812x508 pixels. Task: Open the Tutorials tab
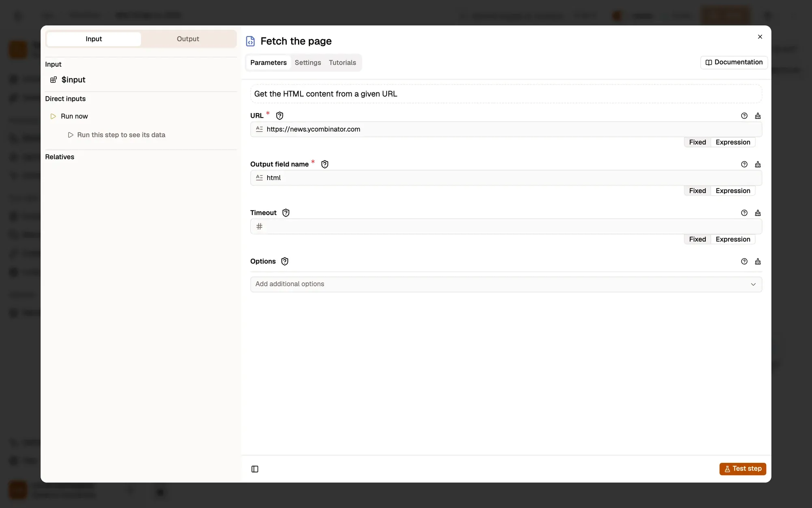pyautogui.click(x=342, y=63)
